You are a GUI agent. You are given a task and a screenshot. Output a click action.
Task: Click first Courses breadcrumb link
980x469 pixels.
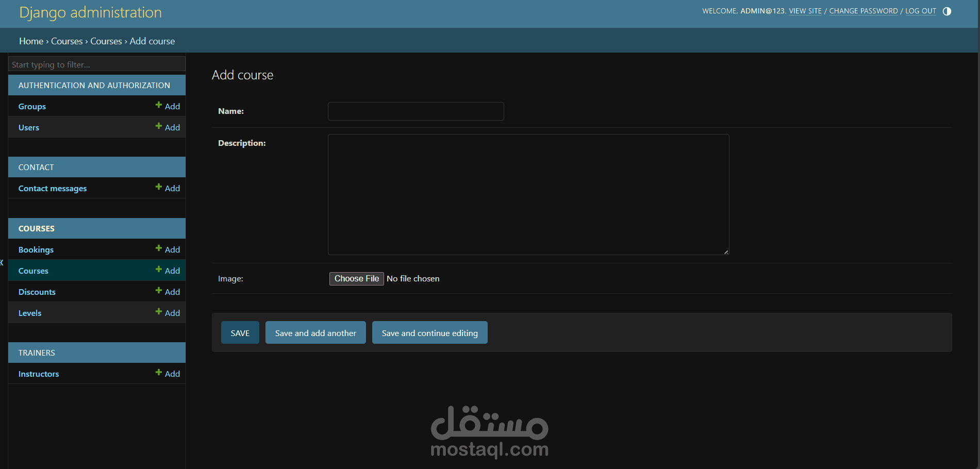point(67,41)
